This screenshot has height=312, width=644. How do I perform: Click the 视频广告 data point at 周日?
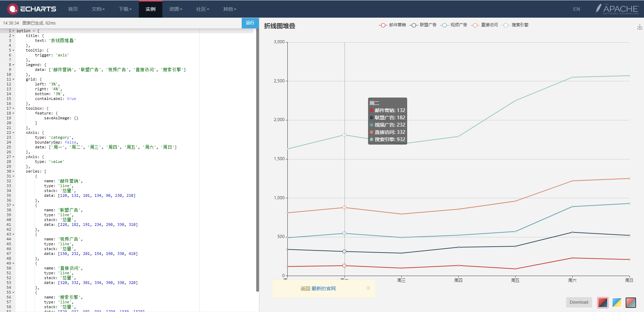pyautogui.click(x=629, y=203)
